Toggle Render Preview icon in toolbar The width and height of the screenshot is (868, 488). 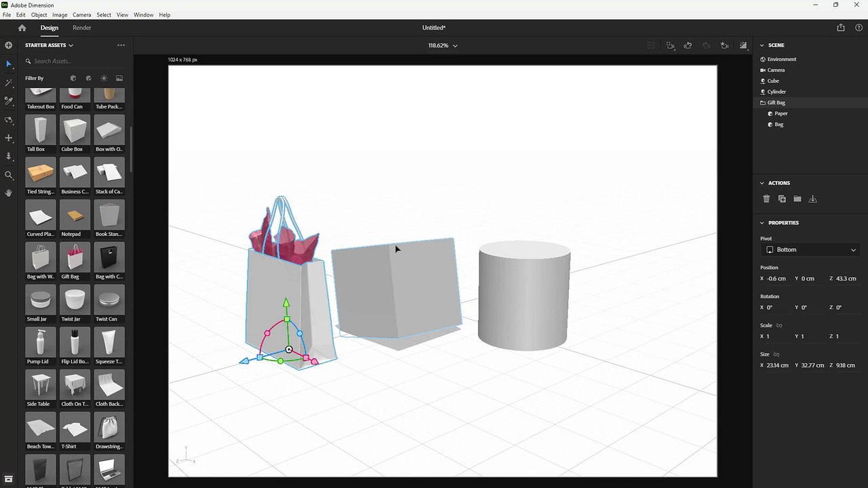(x=743, y=45)
